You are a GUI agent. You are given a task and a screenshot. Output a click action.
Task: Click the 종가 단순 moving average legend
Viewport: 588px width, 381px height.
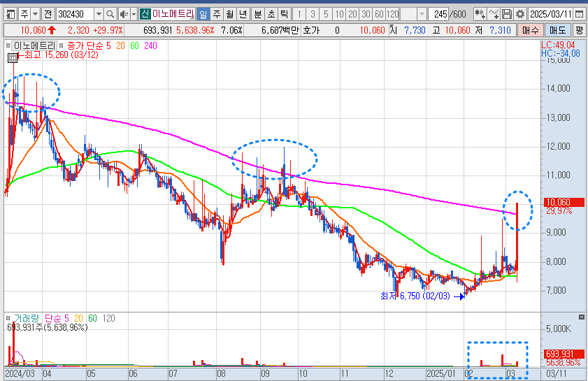pyautogui.click(x=89, y=45)
